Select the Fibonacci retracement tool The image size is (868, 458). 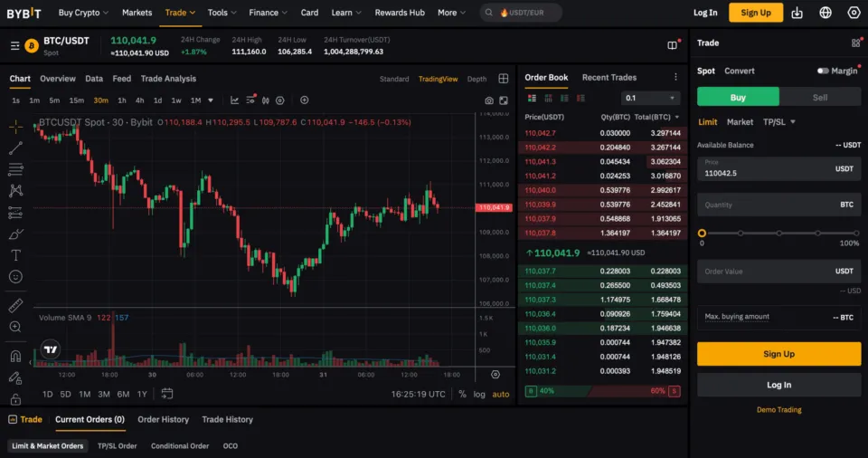point(15,169)
